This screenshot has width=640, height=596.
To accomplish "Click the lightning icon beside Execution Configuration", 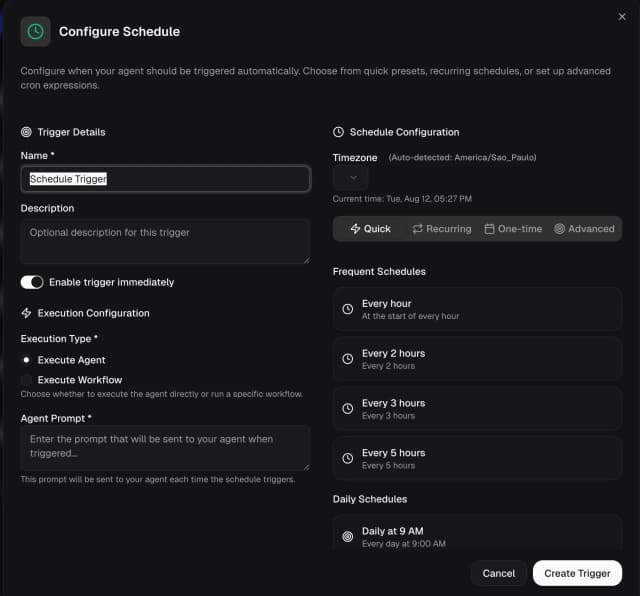I will pyautogui.click(x=26, y=313).
